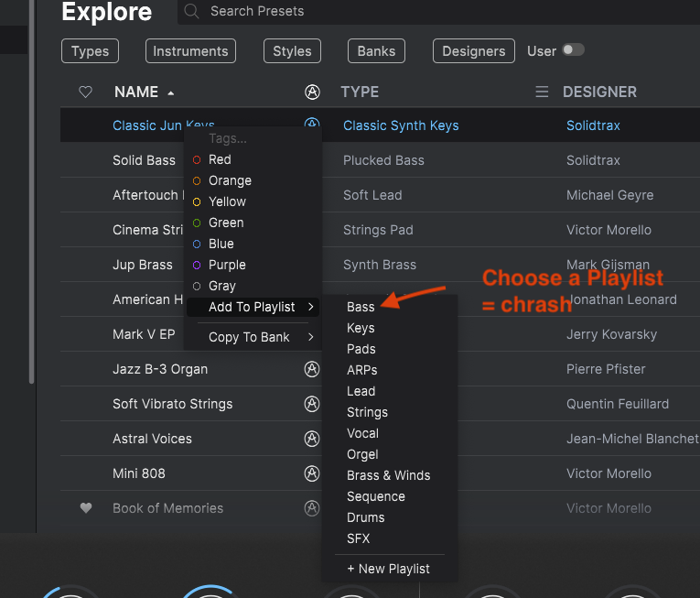This screenshot has height=598, width=700.
Task: Pick the Red tag color
Action: (x=220, y=159)
